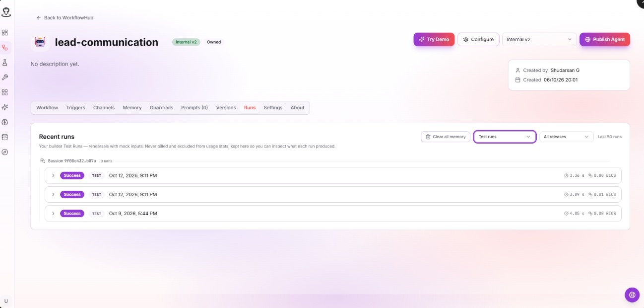Switch to the Workflow tab
644x308 pixels.
click(47, 108)
